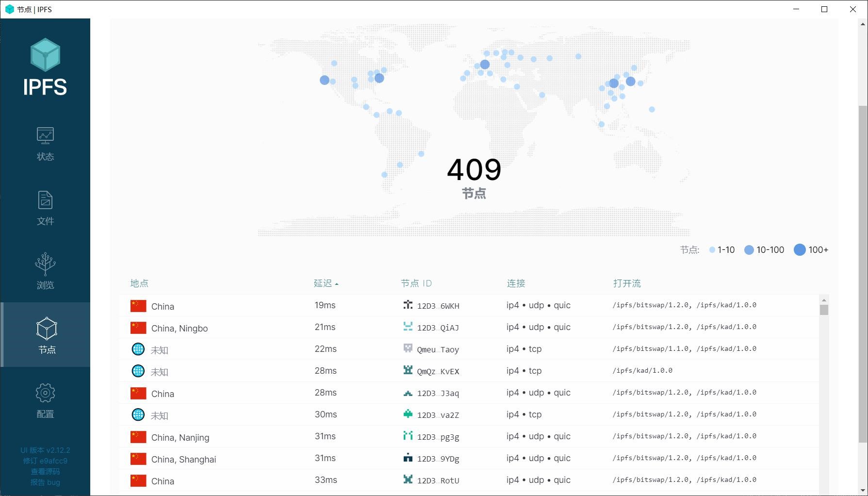Click the 100+ legend dot
868x496 pixels.
(x=800, y=250)
